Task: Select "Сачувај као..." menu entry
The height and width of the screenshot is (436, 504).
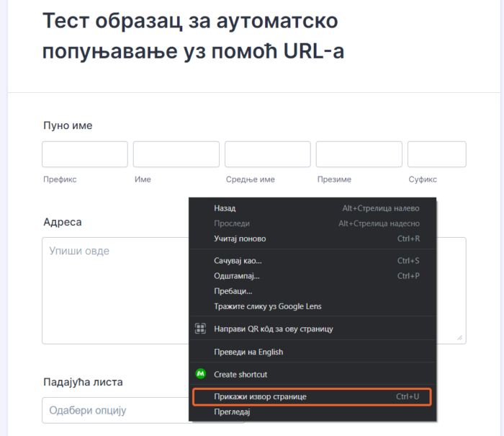Action: (x=238, y=260)
